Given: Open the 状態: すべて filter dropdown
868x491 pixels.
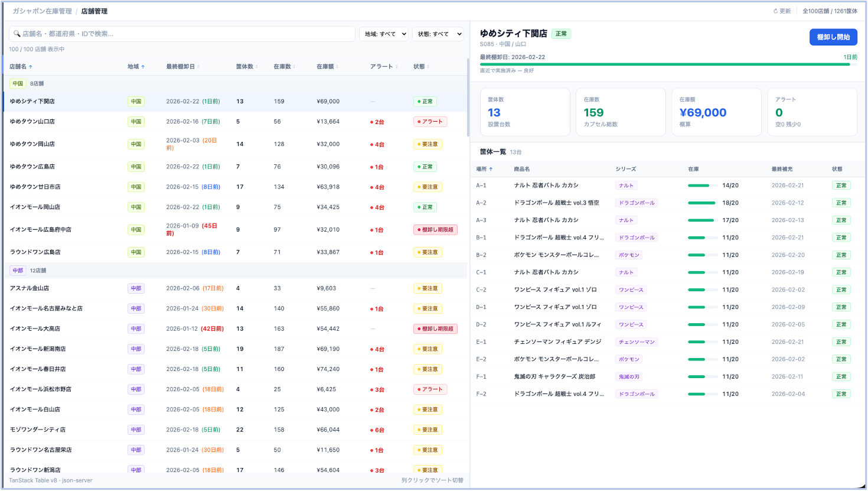Looking at the screenshot, I should point(437,34).
